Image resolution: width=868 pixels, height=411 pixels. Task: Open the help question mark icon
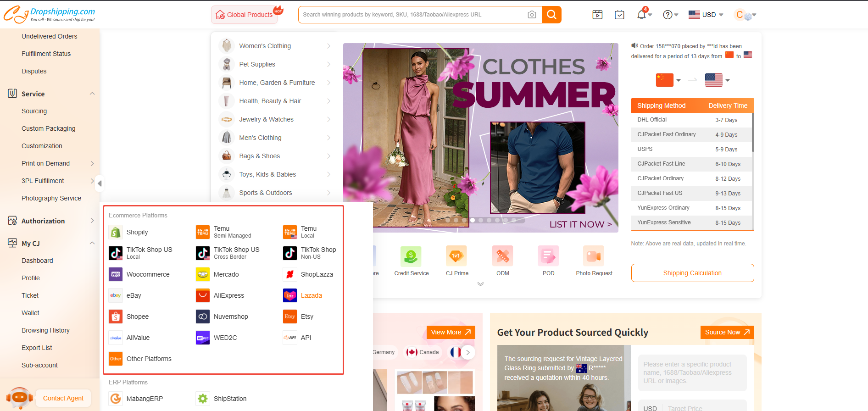(x=668, y=15)
